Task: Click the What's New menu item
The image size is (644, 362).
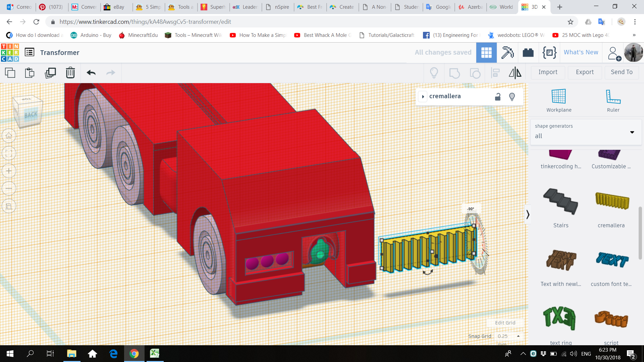Action: pos(581,52)
